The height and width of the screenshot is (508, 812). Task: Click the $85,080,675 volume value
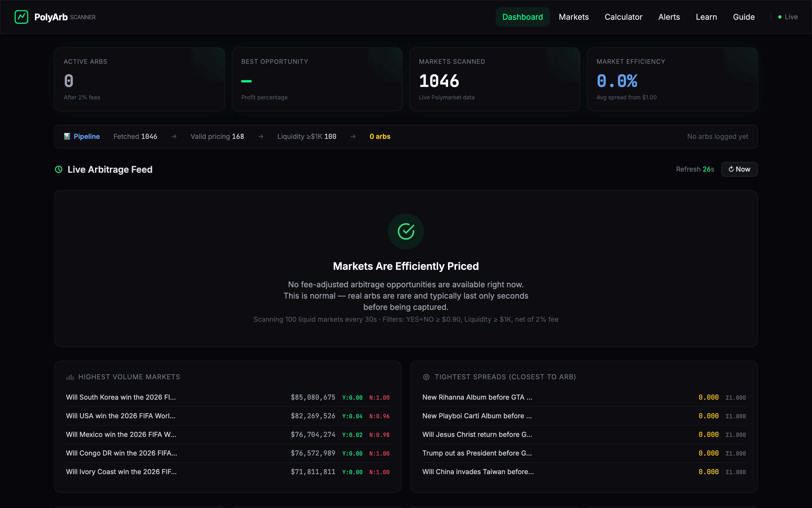coord(313,397)
